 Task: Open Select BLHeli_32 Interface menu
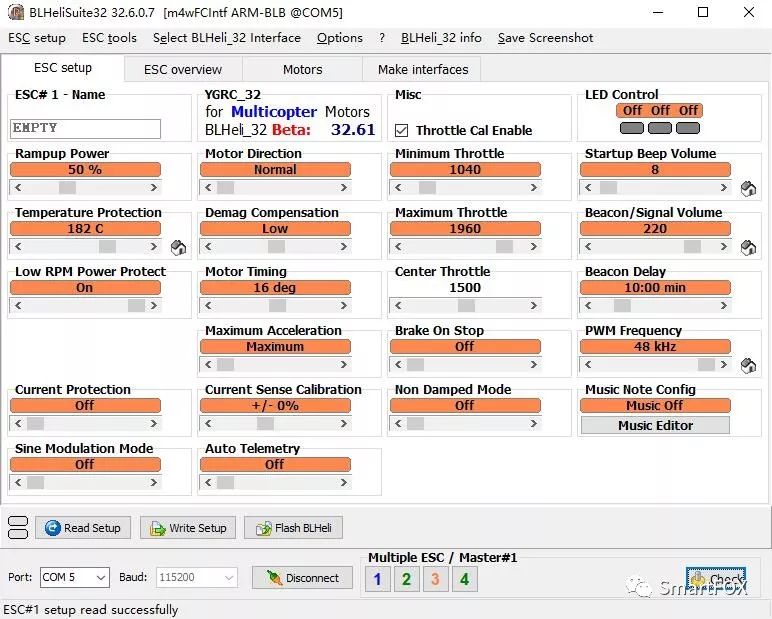point(226,38)
